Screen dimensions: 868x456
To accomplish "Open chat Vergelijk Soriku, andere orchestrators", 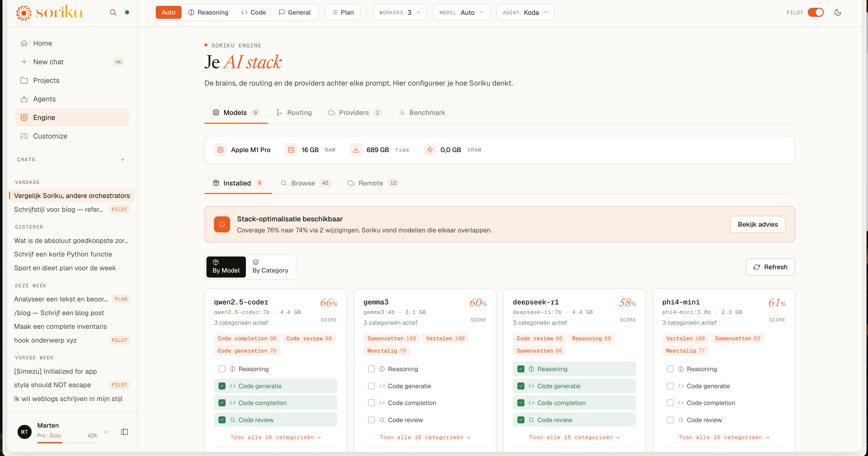I will coord(72,196).
